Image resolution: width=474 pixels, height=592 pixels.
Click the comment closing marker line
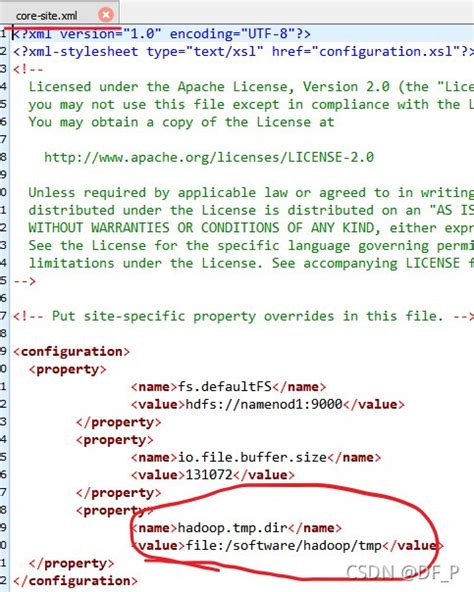tap(25, 281)
